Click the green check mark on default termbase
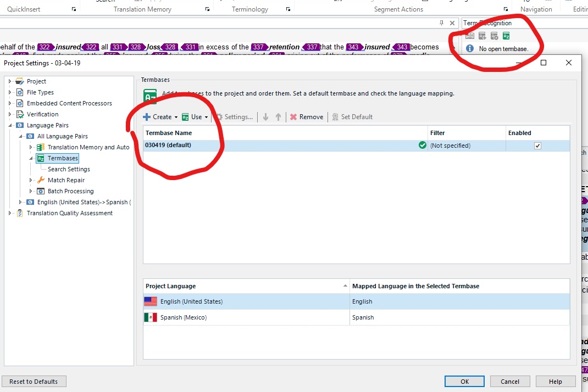Image resolution: width=588 pixels, height=392 pixels. [x=421, y=145]
